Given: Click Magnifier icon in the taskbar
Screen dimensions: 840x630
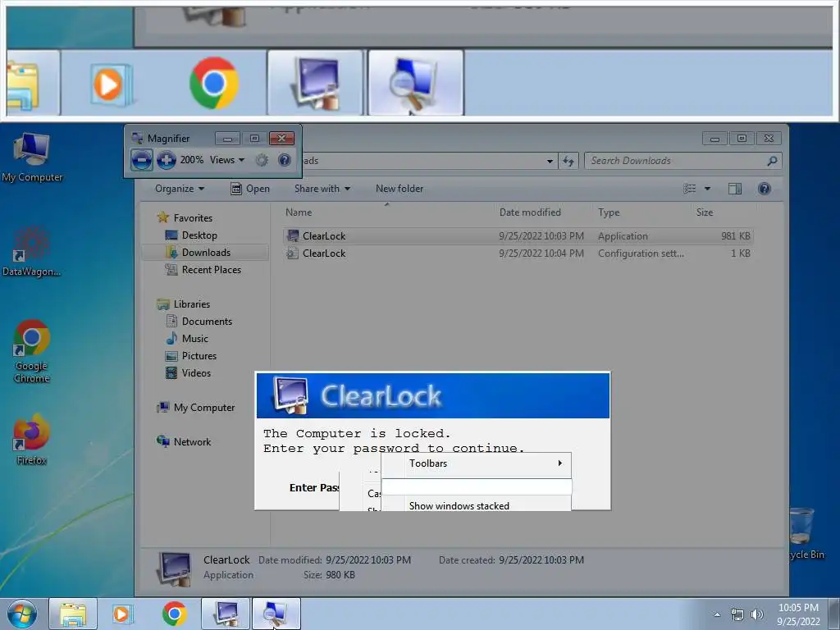Looking at the screenshot, I should click(276, 614).
